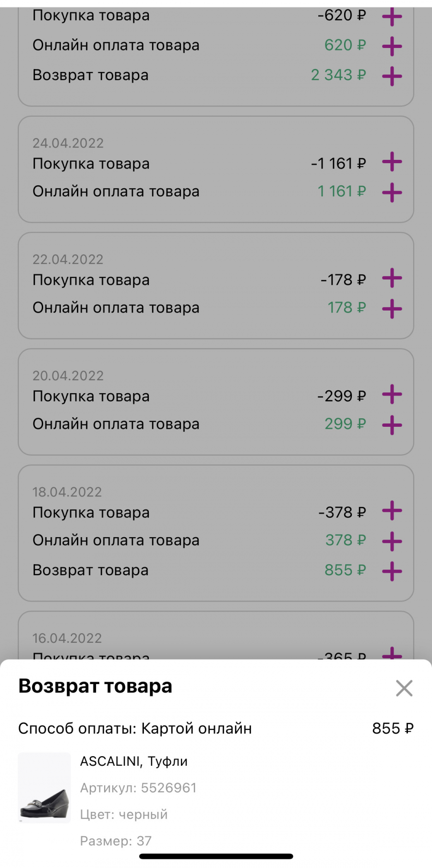Tap plus icon next to -378 ₽ purchase
The image size is (432, 868).
pyautogui.click(x=392, y=510)
